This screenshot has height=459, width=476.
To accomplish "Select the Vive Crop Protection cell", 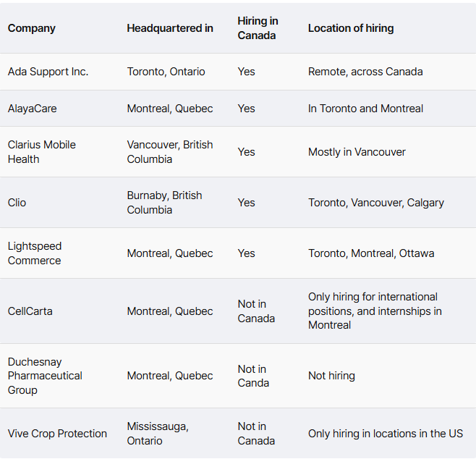I will (x=57, y=434).
